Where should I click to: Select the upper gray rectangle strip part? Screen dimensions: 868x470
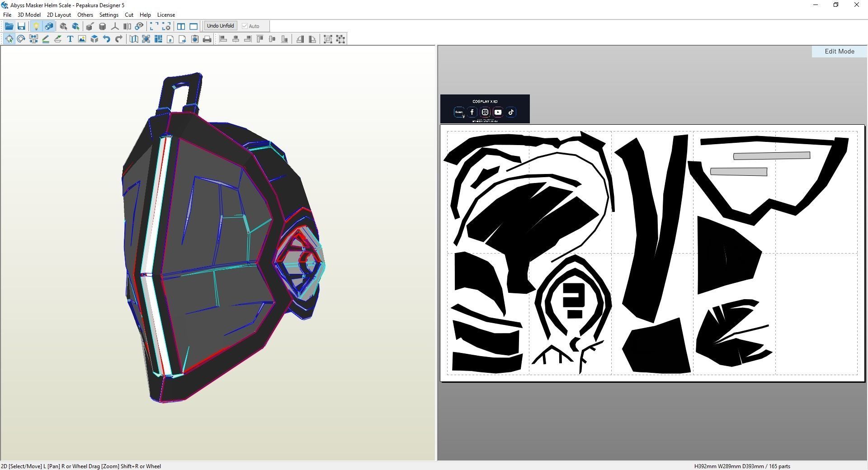tap(772, 156)
